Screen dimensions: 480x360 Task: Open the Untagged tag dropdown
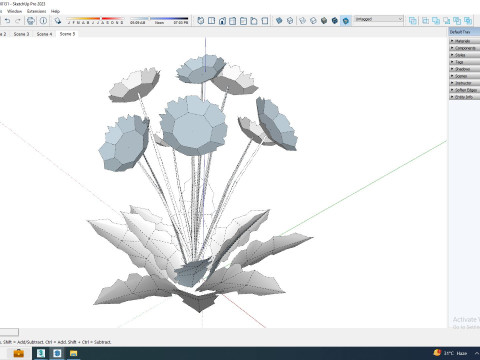[x=379, y=19]
